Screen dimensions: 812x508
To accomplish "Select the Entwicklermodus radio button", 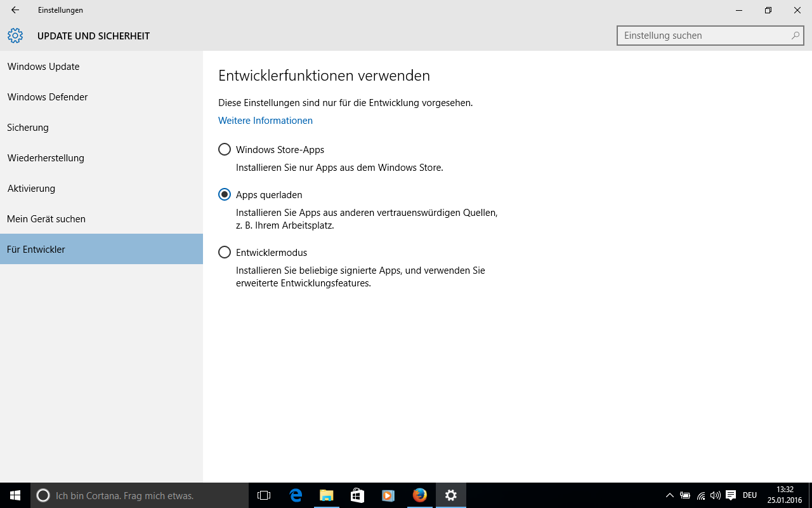I will tap(225, 253).
